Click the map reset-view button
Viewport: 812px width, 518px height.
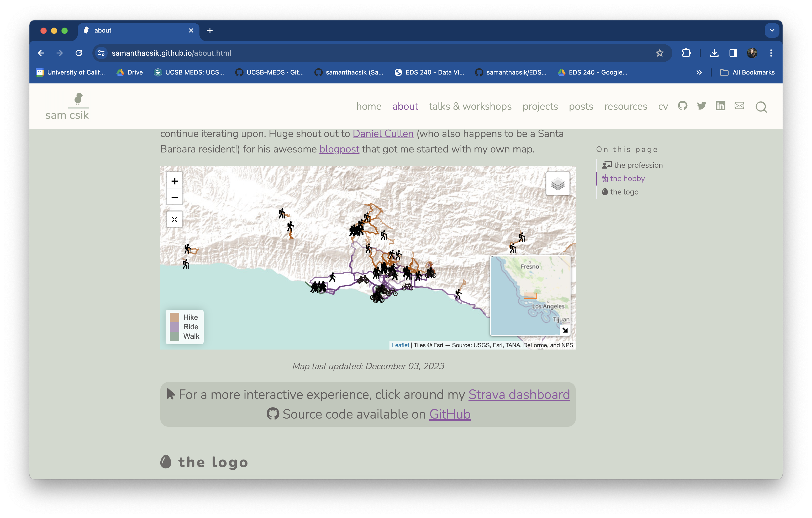coord(174,220)
